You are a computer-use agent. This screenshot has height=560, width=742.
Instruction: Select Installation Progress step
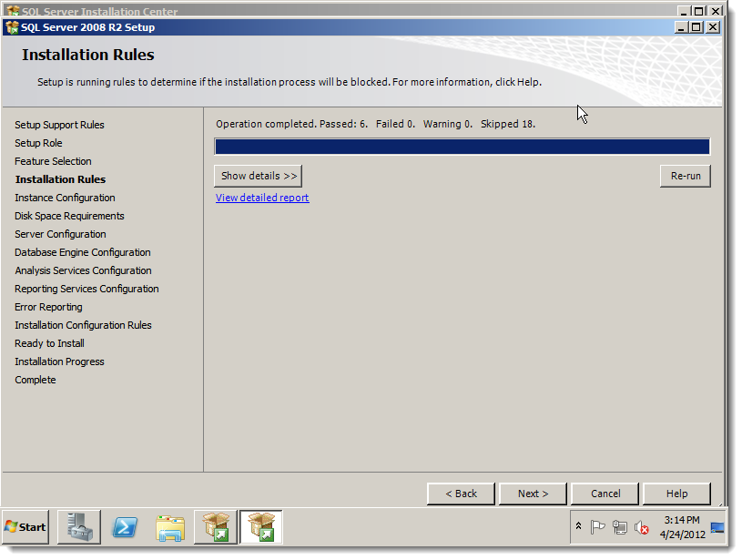(59, 361)
